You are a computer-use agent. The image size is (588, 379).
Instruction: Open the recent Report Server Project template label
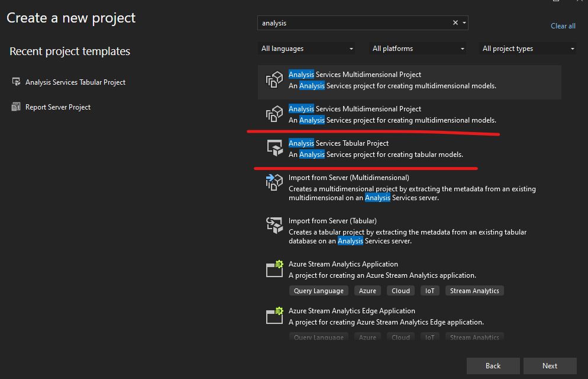[x=58, y=107]
